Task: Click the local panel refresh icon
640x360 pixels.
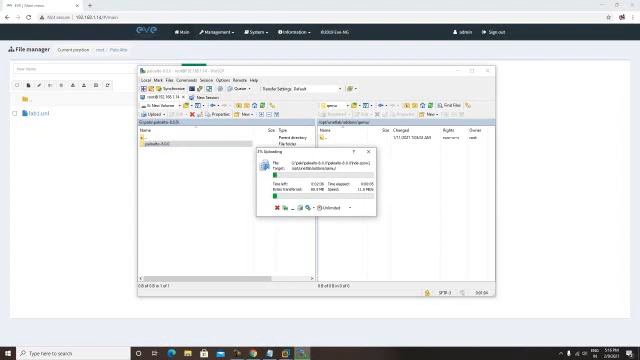Action: pos(262,106)
